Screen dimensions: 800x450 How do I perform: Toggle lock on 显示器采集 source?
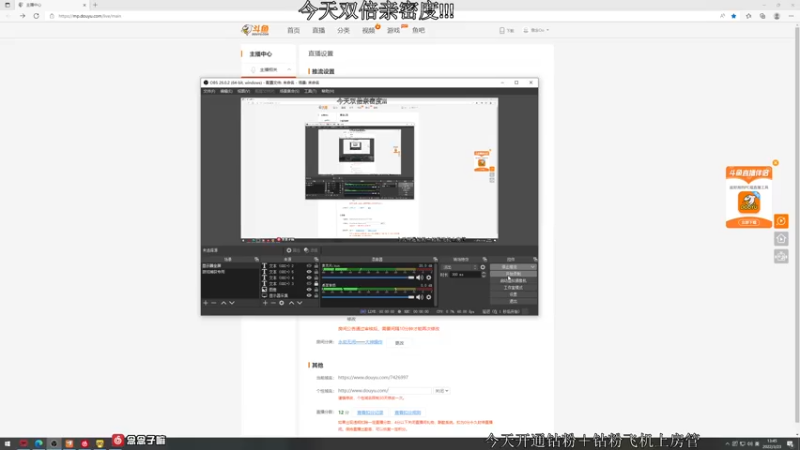click(x=316, y=295)
